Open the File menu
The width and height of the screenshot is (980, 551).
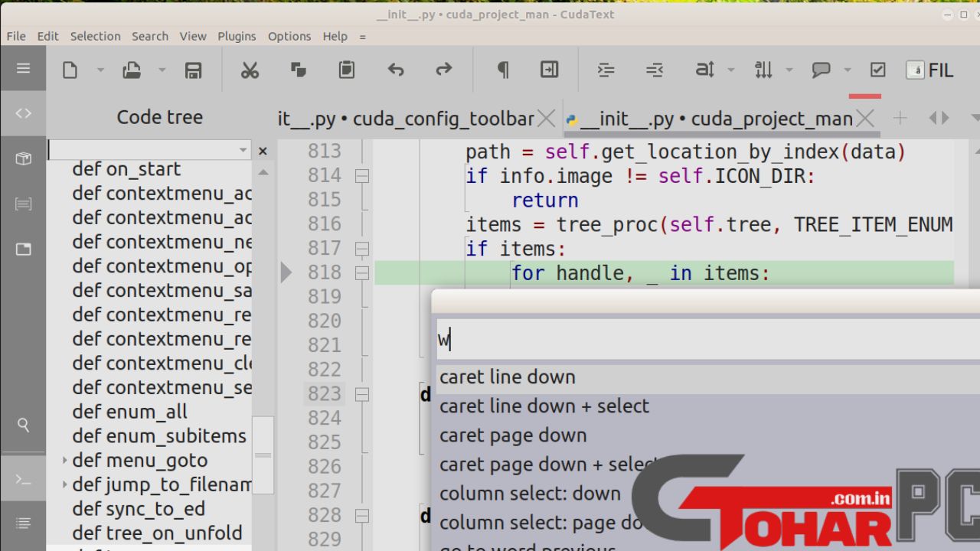(x=16, y=36)
